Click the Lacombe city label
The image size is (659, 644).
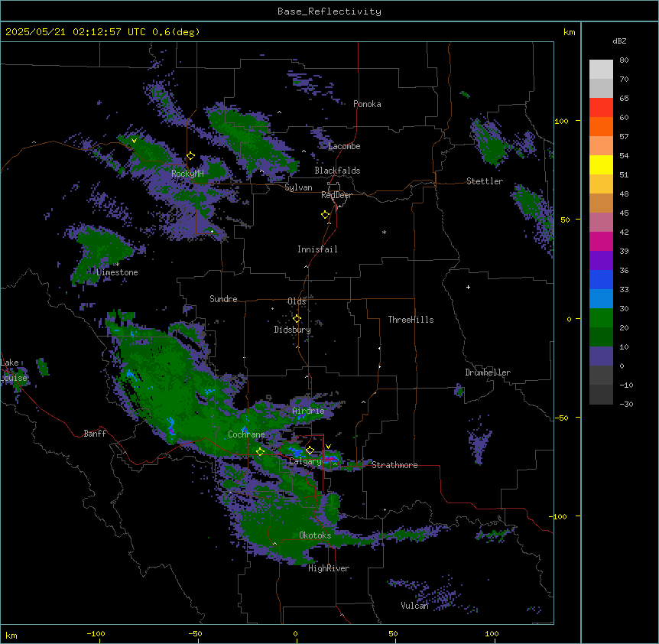344,146
